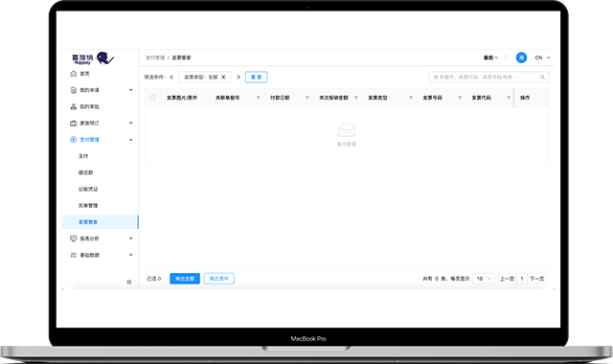Viewport: 613px width, 364px height.
Task: Tick the select-all checkbox in the table header
Action: [153, 98]
